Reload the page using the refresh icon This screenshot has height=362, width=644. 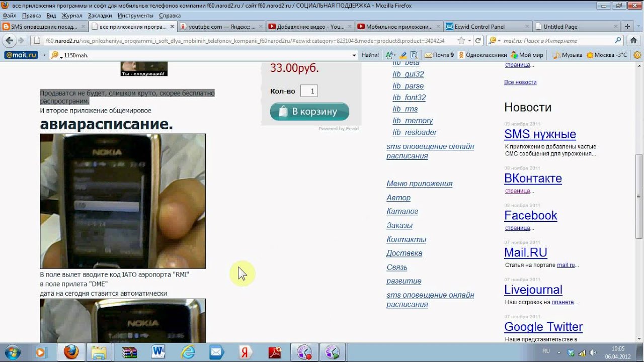coord(478,41)
